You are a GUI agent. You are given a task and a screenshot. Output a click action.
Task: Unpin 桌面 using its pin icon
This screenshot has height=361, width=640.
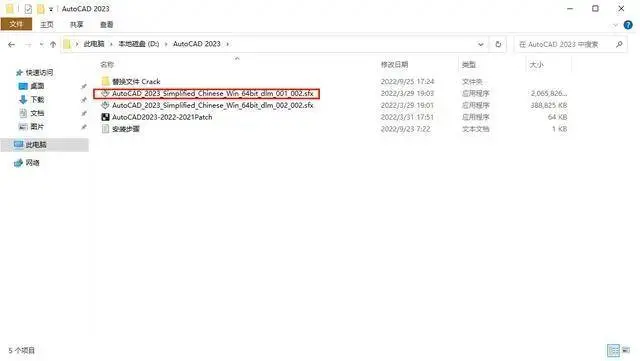pos(84,86)
